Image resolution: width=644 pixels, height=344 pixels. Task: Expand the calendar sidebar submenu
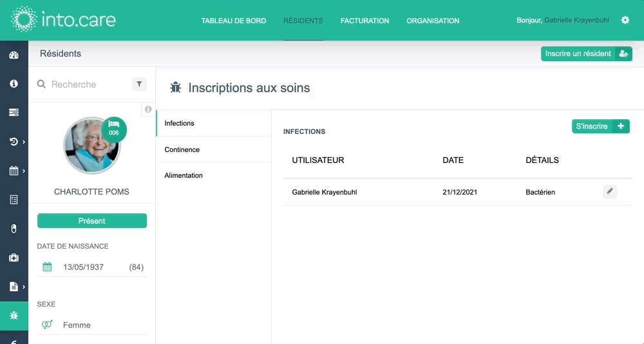pos(23,171)
